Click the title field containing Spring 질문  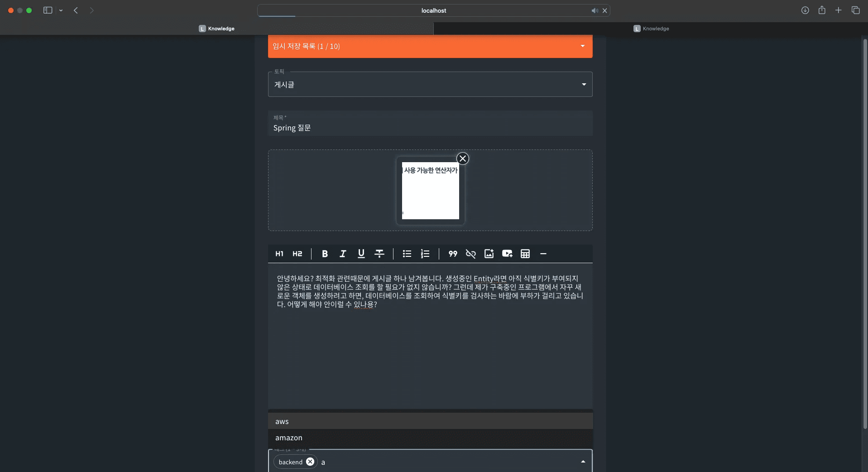(x=430, y=128)
